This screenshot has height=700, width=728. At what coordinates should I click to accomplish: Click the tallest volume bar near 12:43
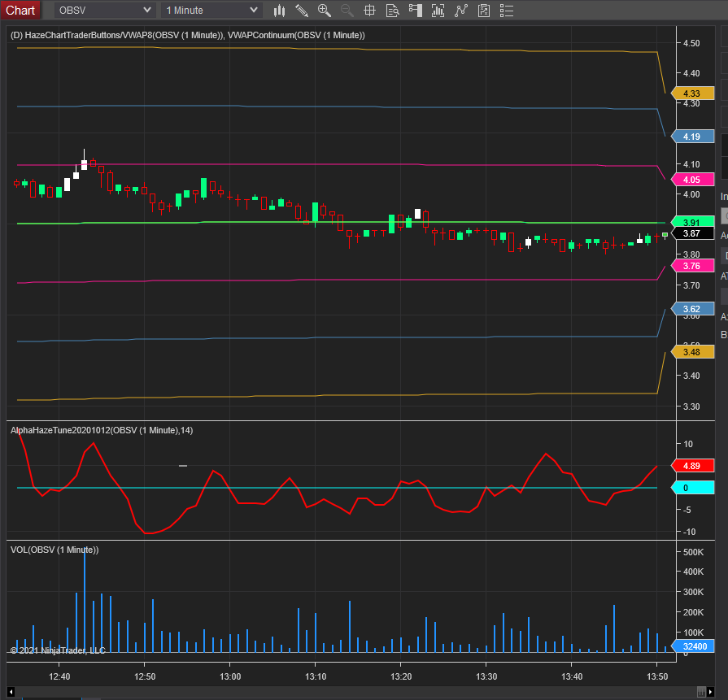tap(85, 601)
